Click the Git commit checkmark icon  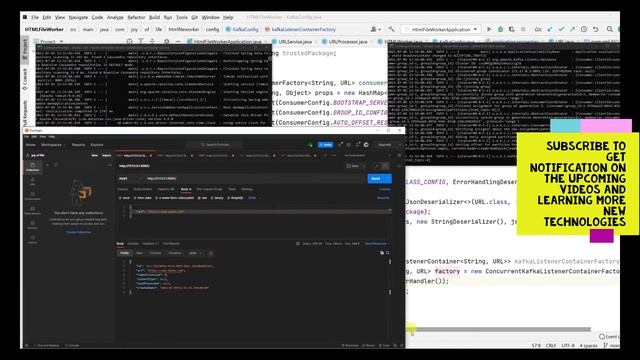[x=561, y=29]
